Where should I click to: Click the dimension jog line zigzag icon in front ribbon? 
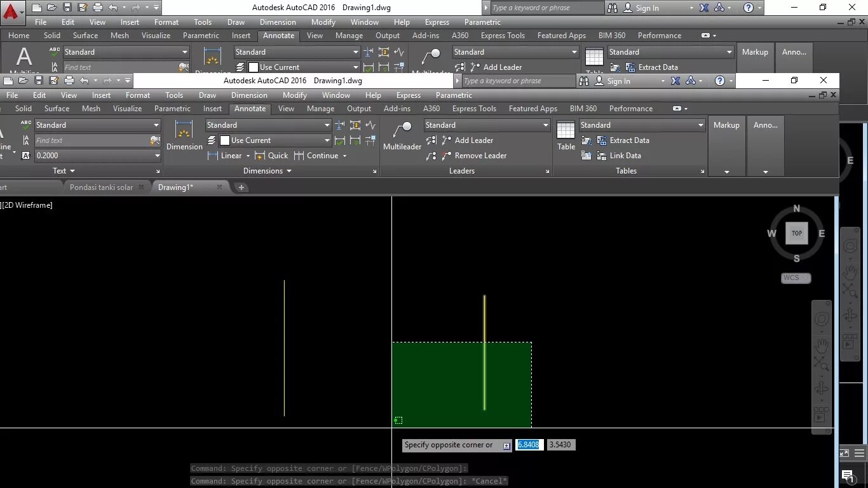coord(370,125)
